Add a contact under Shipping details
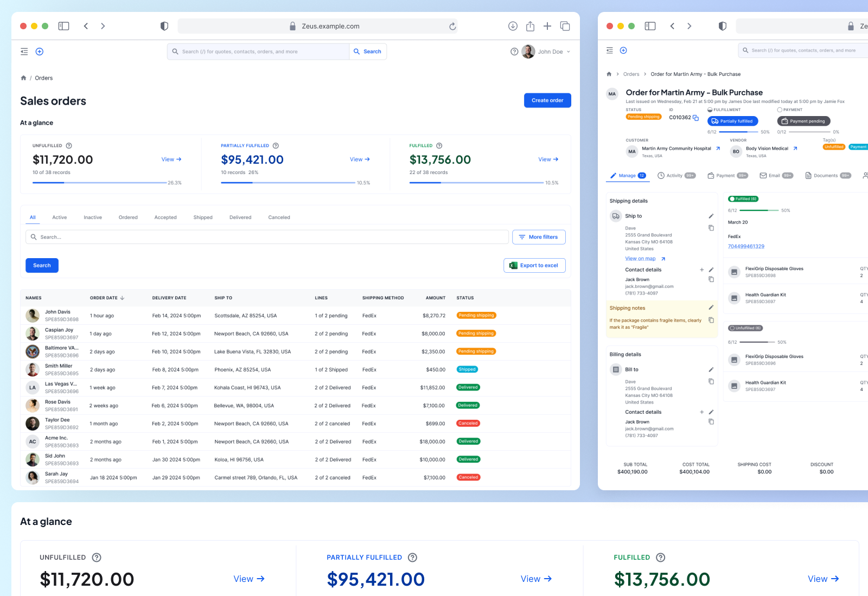This screenshot has height=596, width=868. point(701,270)
